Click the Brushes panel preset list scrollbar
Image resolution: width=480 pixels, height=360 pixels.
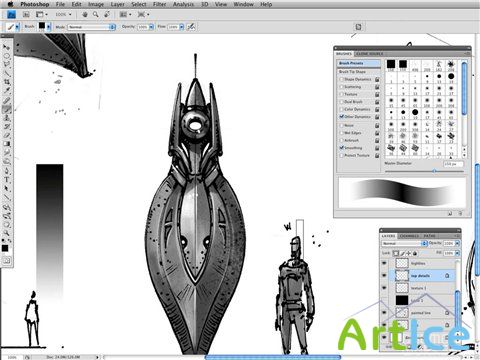[464, 88]
